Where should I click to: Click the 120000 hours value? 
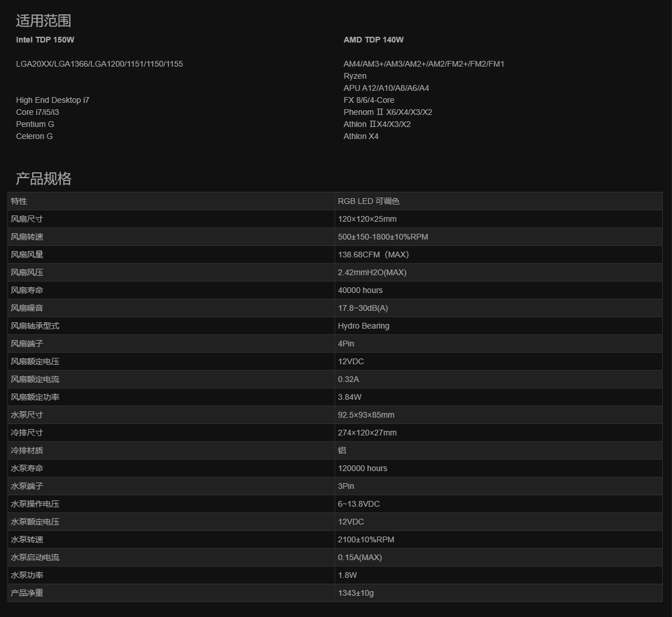pos(363,468)
